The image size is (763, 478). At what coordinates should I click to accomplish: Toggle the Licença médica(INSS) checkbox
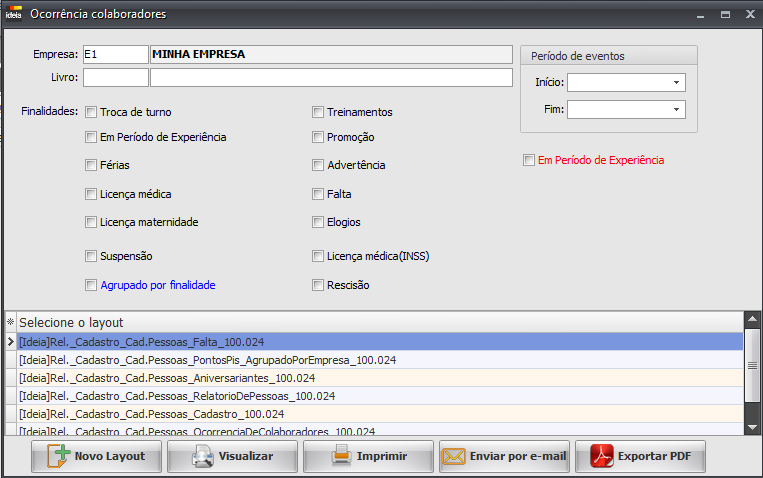[x=318, y=256]
